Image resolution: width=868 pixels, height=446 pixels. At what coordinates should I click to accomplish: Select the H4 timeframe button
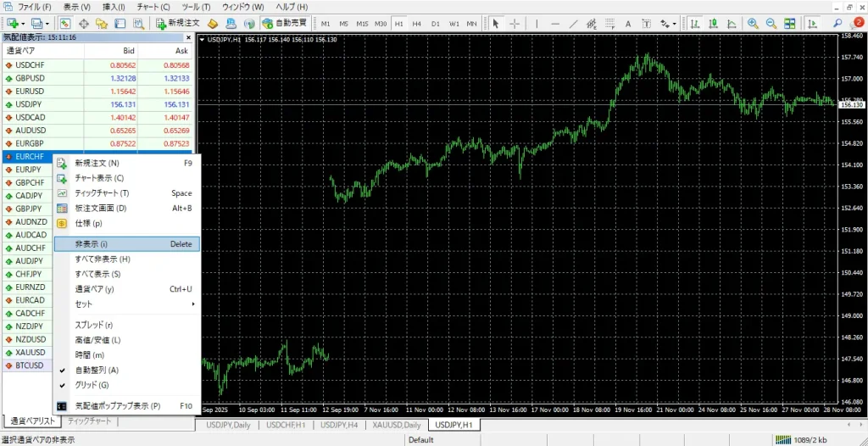(416, 23)
